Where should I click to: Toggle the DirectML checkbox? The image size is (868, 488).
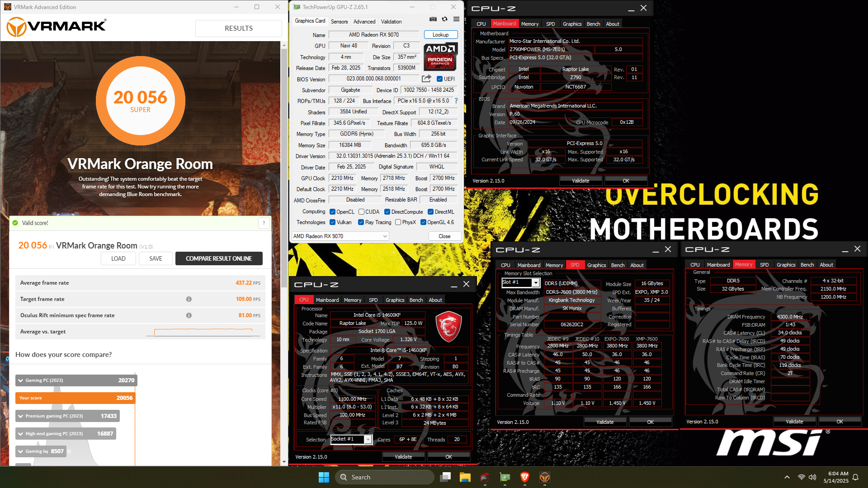[x=431, y=212]
